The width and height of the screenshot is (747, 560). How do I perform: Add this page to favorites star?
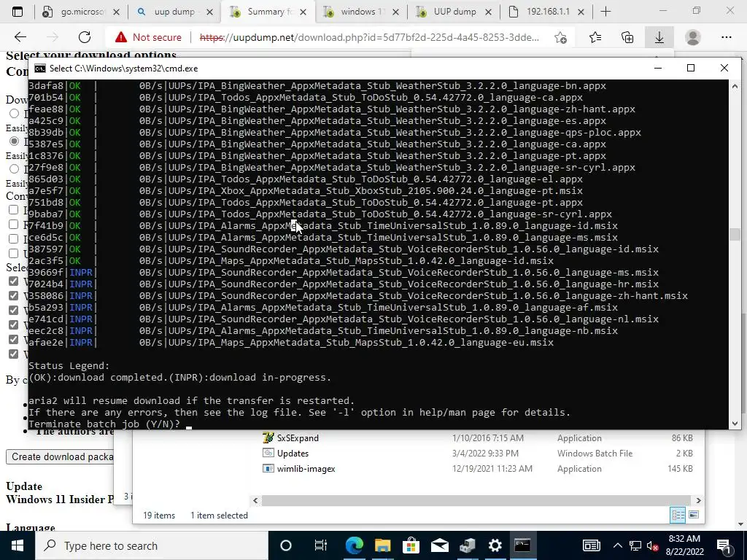pos(561,37)
